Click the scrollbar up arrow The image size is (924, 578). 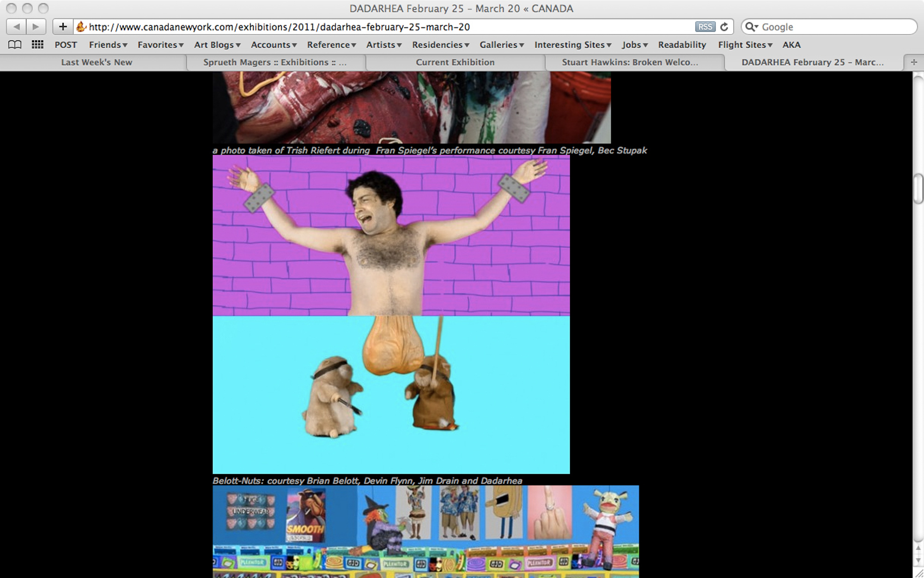click(918, 548)
